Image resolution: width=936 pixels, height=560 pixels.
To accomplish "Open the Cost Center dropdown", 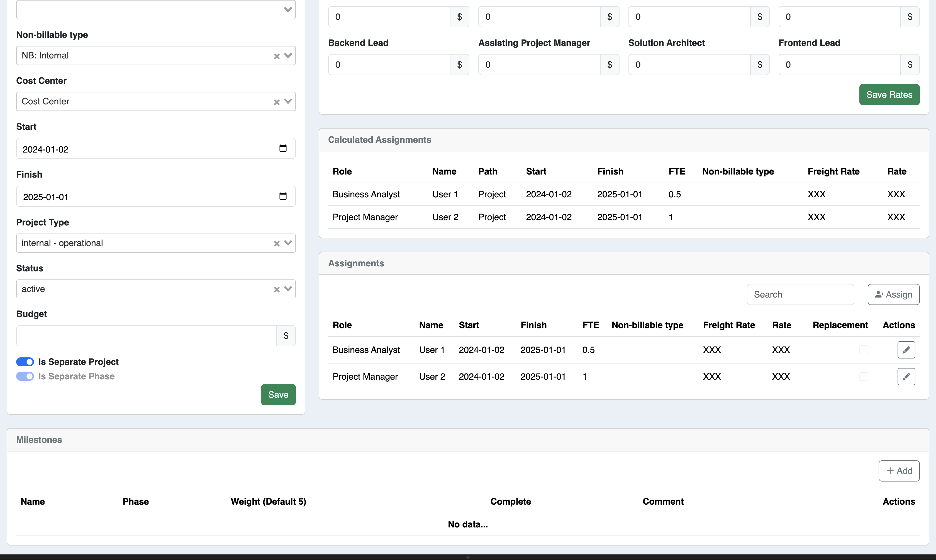I will click(x=287, y=101).
